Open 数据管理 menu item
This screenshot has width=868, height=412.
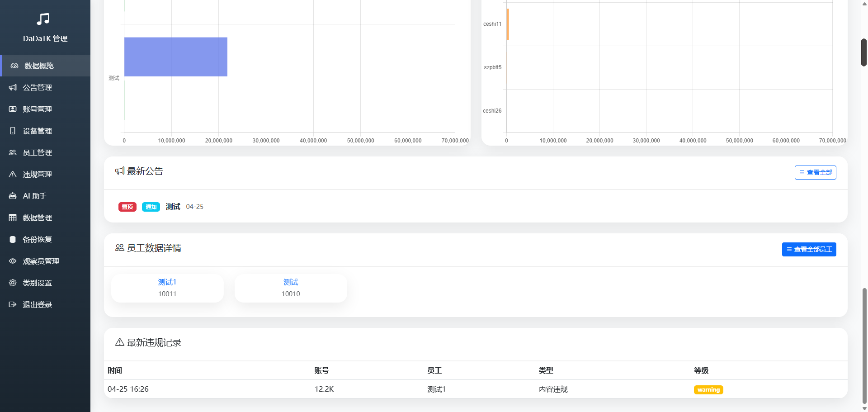38,218
